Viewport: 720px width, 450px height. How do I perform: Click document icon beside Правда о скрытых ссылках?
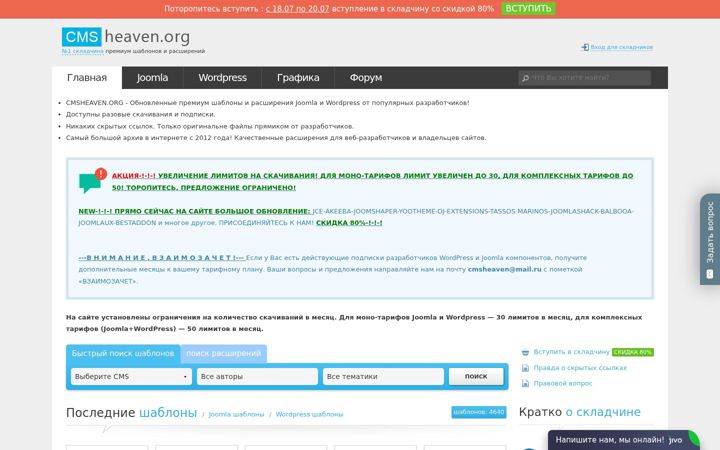click(x=525, y=368)
